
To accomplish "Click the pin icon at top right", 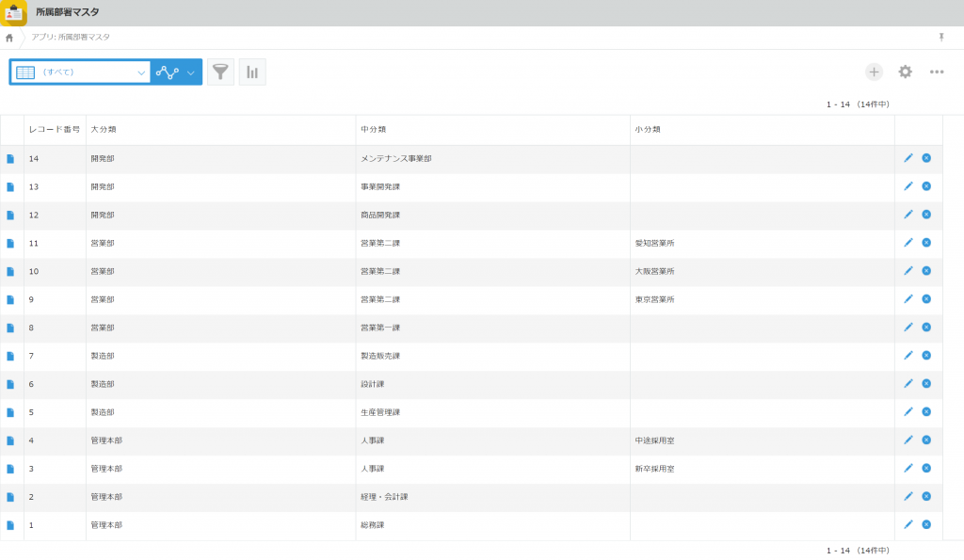I will (940, 37).
